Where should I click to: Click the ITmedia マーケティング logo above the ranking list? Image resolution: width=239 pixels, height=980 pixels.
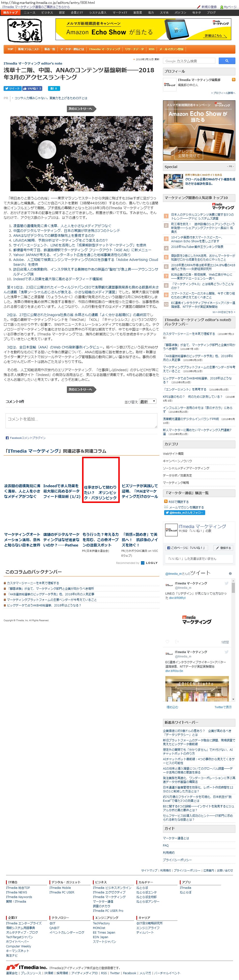[223, 206]
